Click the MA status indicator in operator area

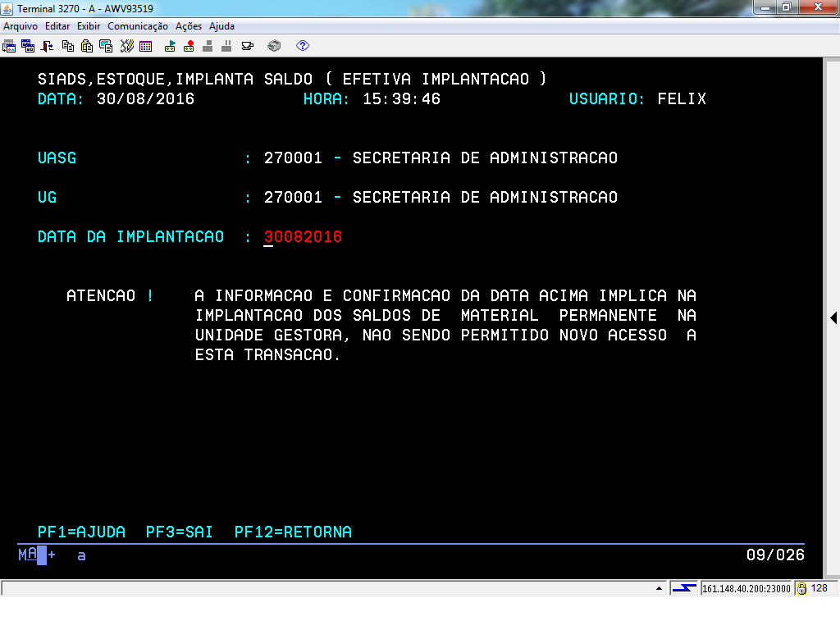[x=27, y=555]
